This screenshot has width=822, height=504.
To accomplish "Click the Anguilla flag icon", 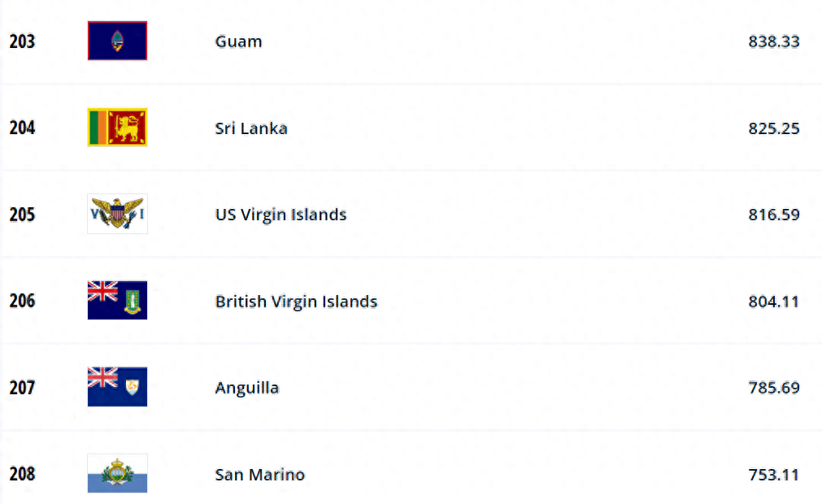I will tap(117, 387).
